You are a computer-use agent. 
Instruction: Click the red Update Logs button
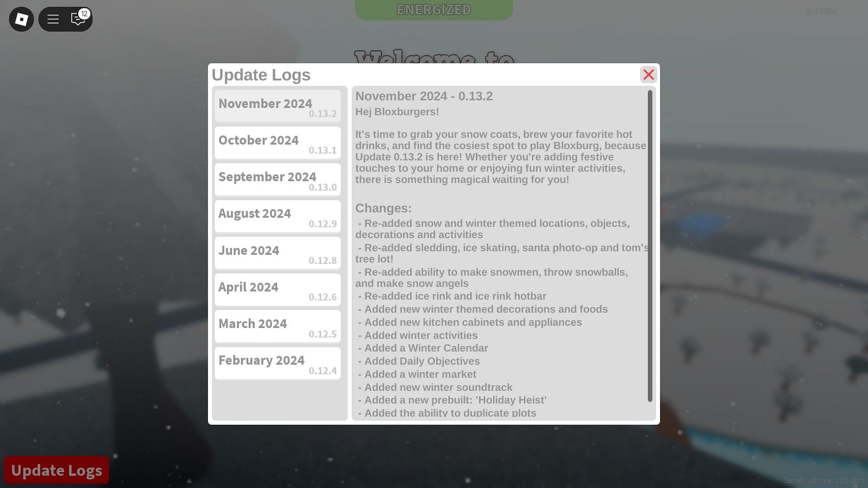coord(57,470)
